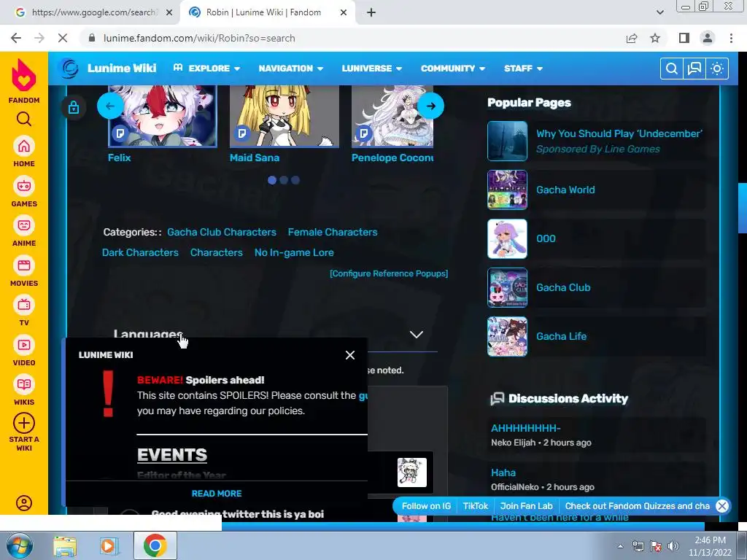This screenshot has width=747, height=560.
Task: Click READ MORE in spoiler popup
Action: [217, 494]
